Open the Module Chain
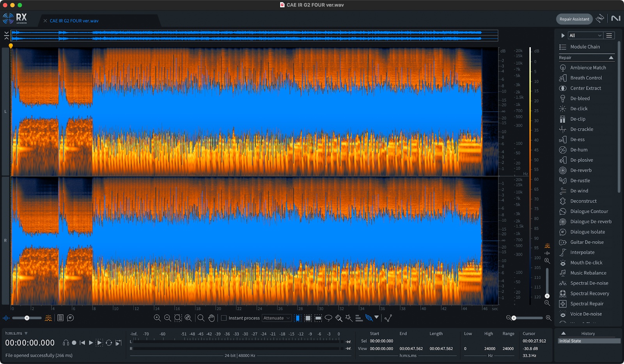The image size is (624, 364). (585, 47)
